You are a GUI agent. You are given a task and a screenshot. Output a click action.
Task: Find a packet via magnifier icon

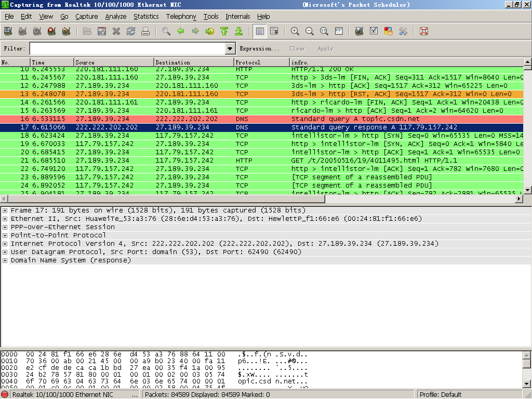click(166, 31)
